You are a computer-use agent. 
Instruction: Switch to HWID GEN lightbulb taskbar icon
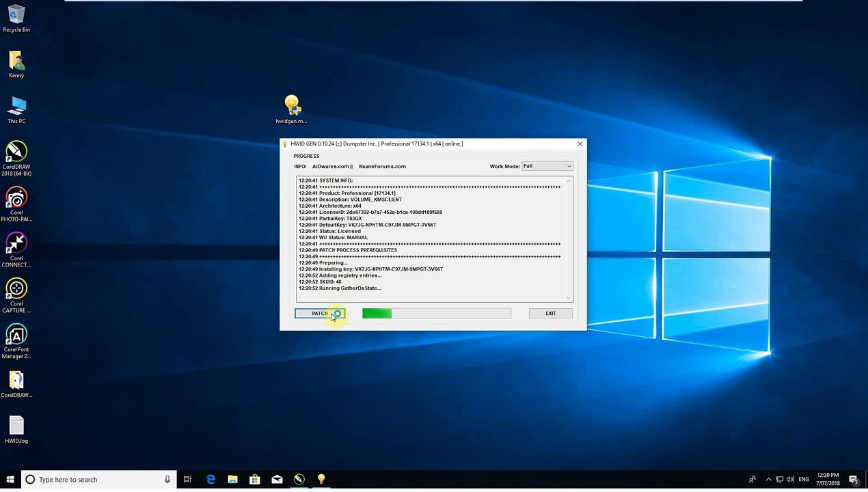[321, 480]
